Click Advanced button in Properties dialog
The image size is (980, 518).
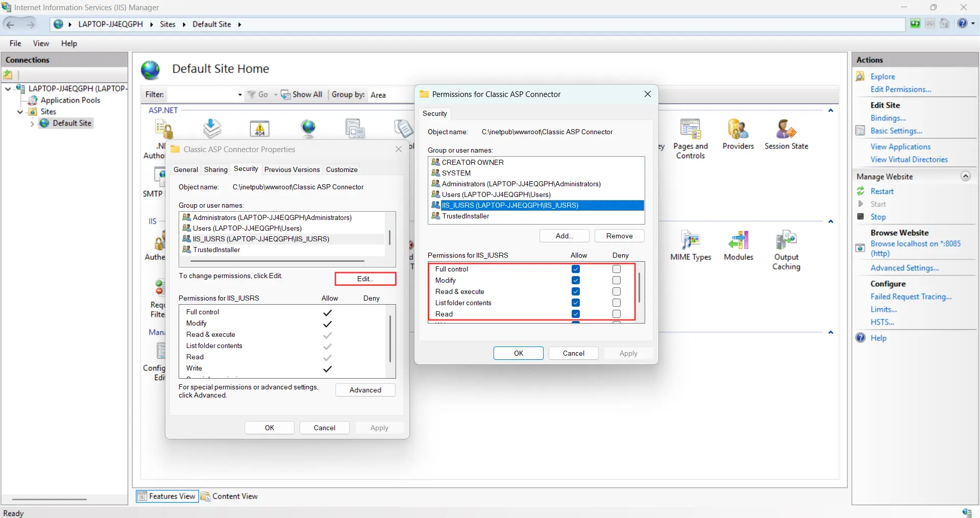click(x=365, y=390)
